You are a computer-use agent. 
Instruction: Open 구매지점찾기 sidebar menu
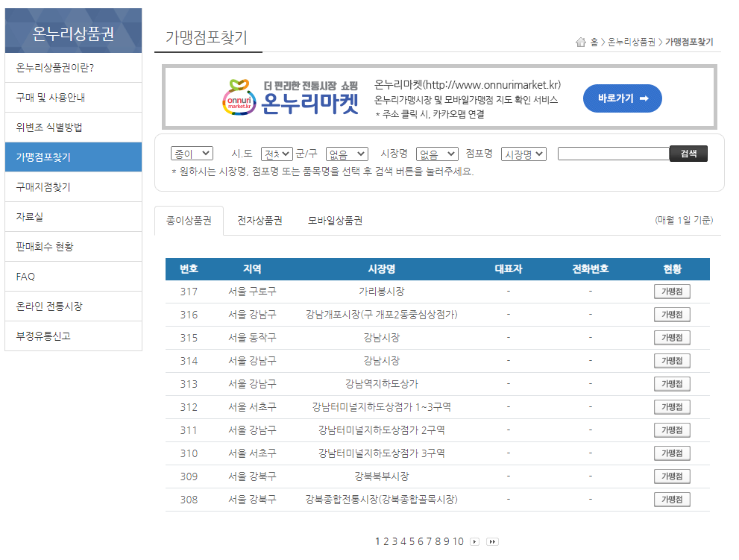point(74,187)
